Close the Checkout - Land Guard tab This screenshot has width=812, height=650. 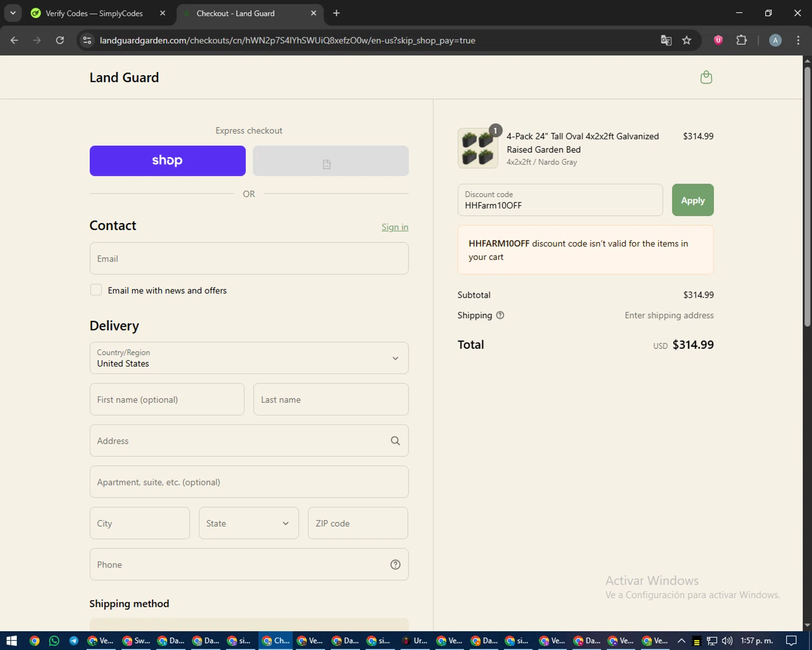(x=313, y=13)
